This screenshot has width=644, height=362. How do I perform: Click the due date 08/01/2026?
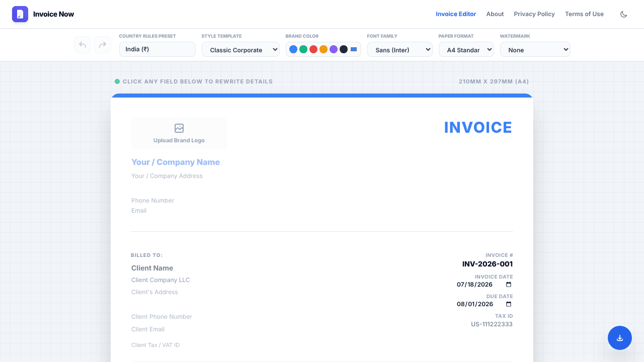[474, 304]
